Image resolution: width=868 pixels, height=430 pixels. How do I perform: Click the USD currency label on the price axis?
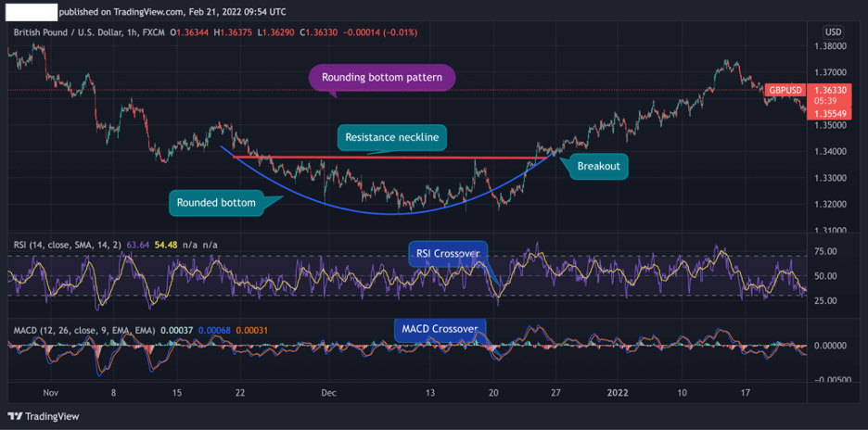click(832, 32)
